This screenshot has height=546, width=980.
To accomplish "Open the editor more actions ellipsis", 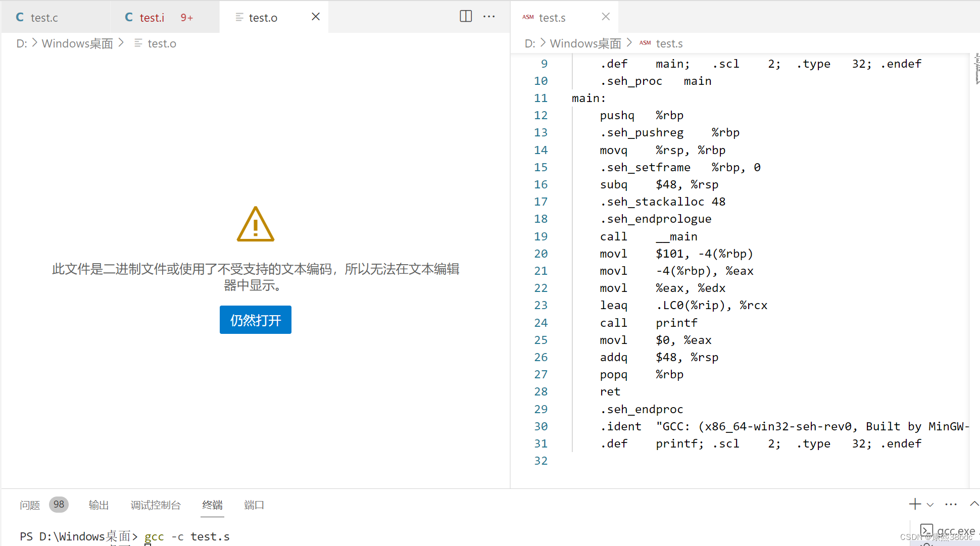I will [489, 16].
